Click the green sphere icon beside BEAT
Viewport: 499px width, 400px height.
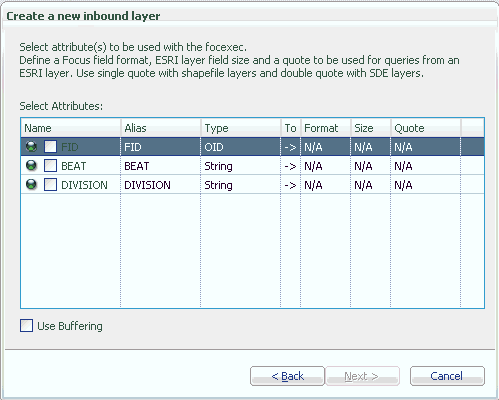[x=31, y=165]
